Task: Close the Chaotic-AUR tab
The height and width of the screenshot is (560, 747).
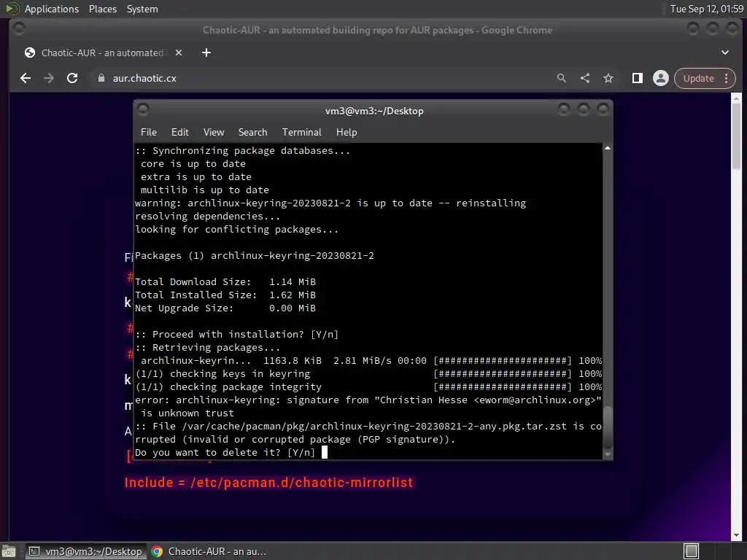Action: [179, 52]
